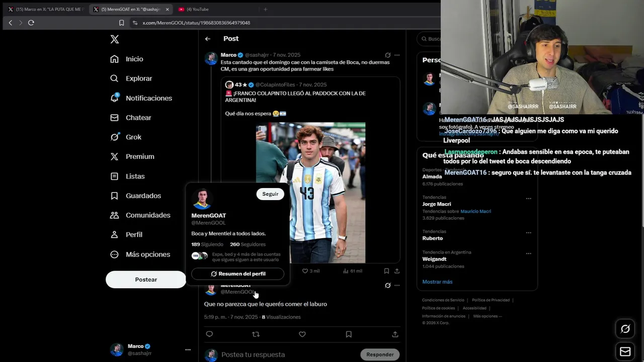Click the address bar URL
The image size is (644, 362).
[x=196, y=23]
